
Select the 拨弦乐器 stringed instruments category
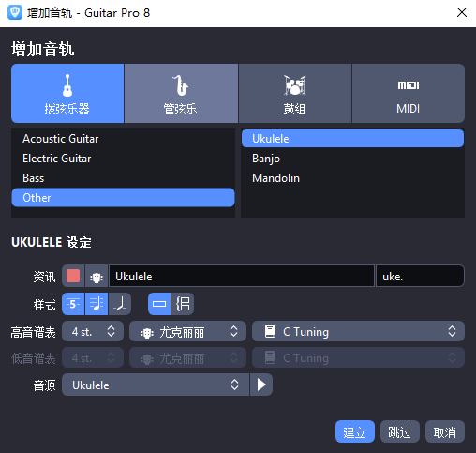tap(67, 93)
